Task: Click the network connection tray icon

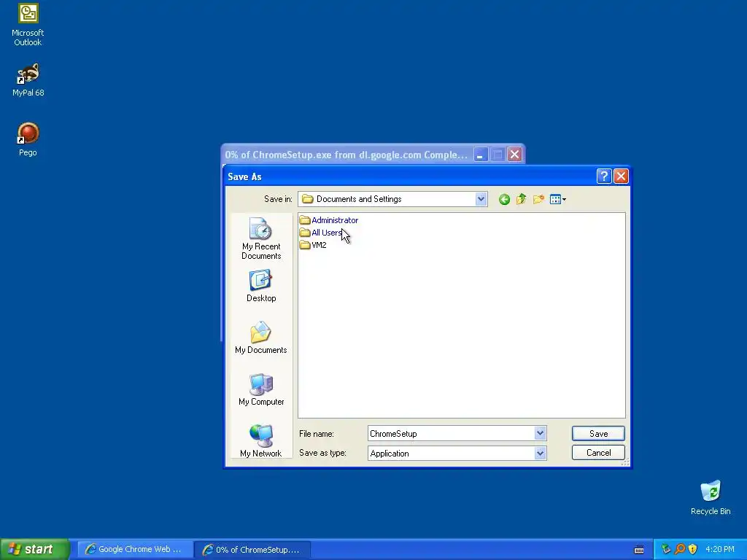Action: click(x=666, y=549)
